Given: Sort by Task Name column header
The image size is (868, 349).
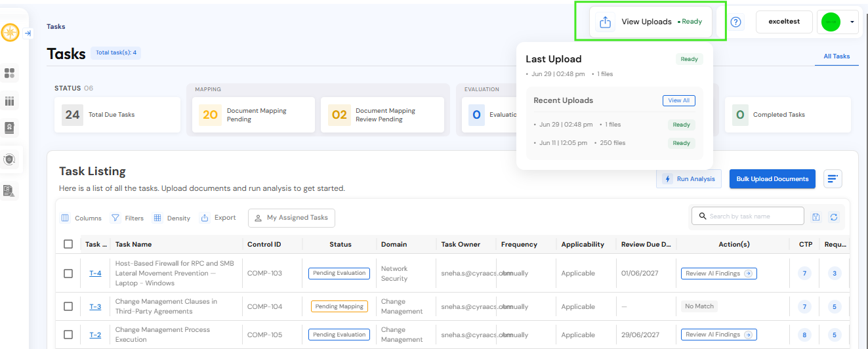Looking at the screenshot, I should [x=133, y=244].
